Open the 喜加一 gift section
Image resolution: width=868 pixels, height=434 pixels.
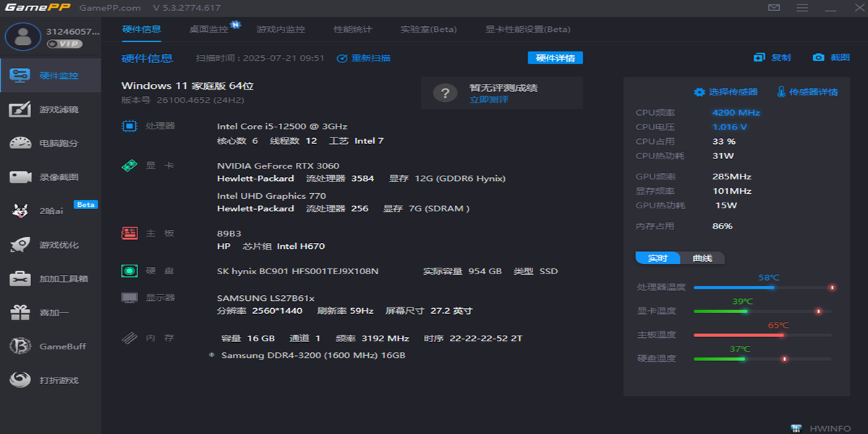[51, 312]
